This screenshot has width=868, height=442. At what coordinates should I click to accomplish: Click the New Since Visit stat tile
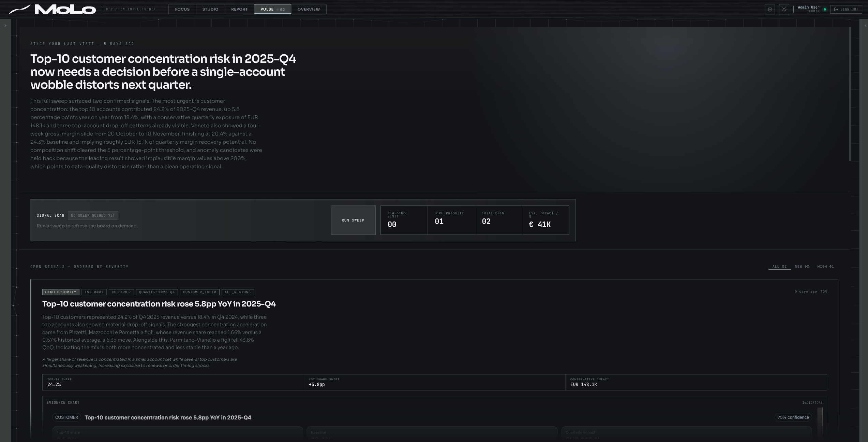(x=404, y=220)
